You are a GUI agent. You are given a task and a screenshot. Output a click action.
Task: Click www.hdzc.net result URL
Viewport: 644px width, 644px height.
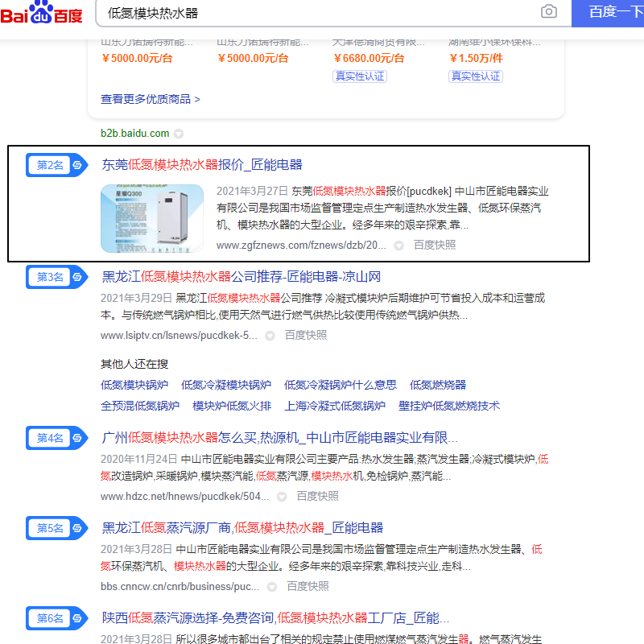185,497
